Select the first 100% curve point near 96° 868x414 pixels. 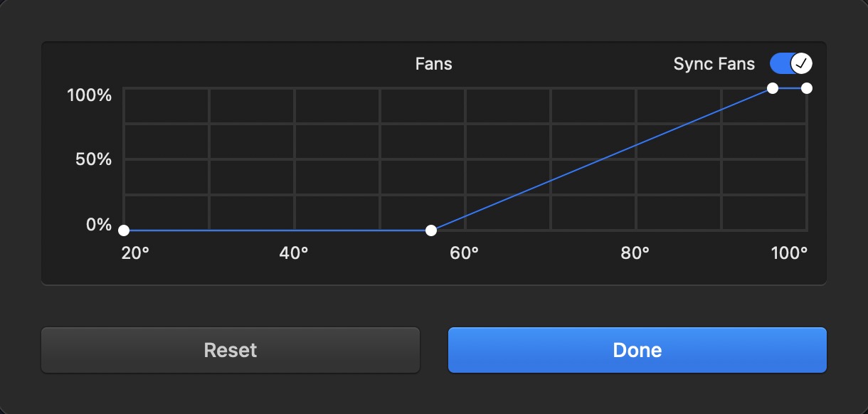pos(772,88)
